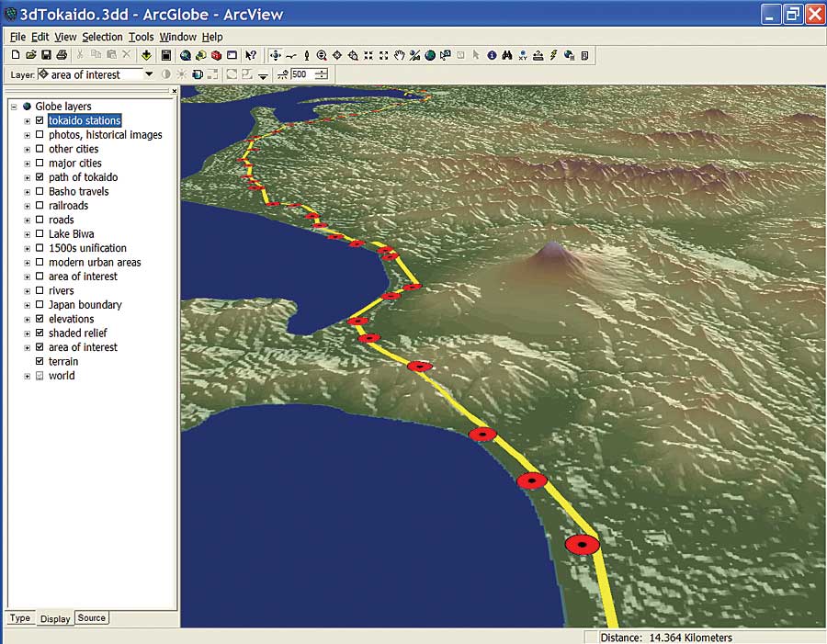
Task: Select the Zoom In/Out magnifier tool
Action: pyautogui.click(x=322, y=55)
